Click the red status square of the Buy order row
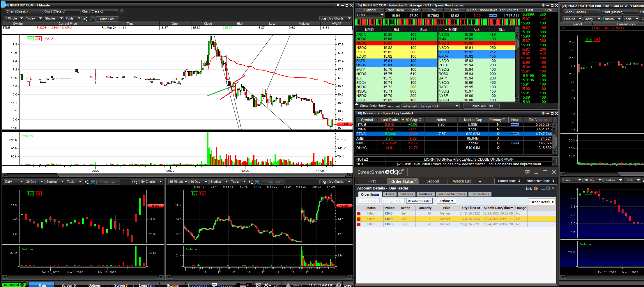Viewport: 644px width, 287px height. pos(359,224)
